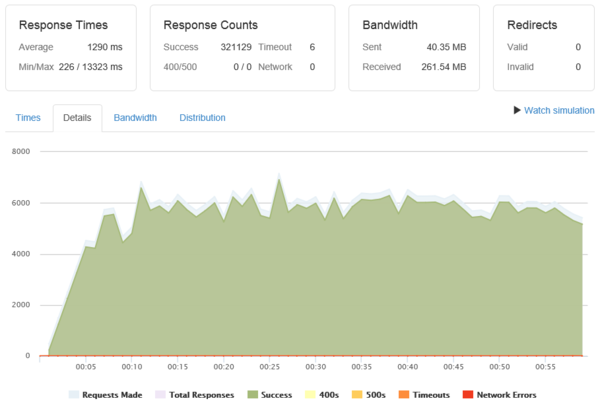
Task: Toggle Timeouts legend swatch
Action: (x=404, y=394)
